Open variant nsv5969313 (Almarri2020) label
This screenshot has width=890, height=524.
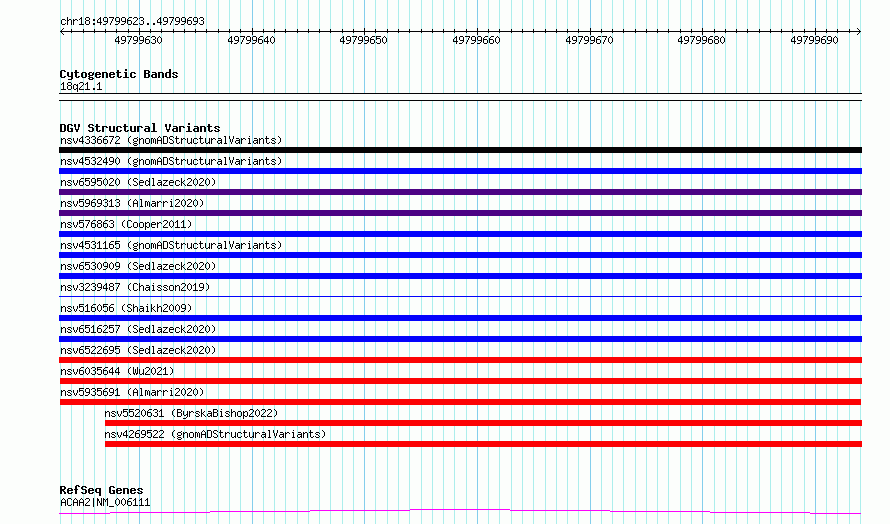point(132,203)
